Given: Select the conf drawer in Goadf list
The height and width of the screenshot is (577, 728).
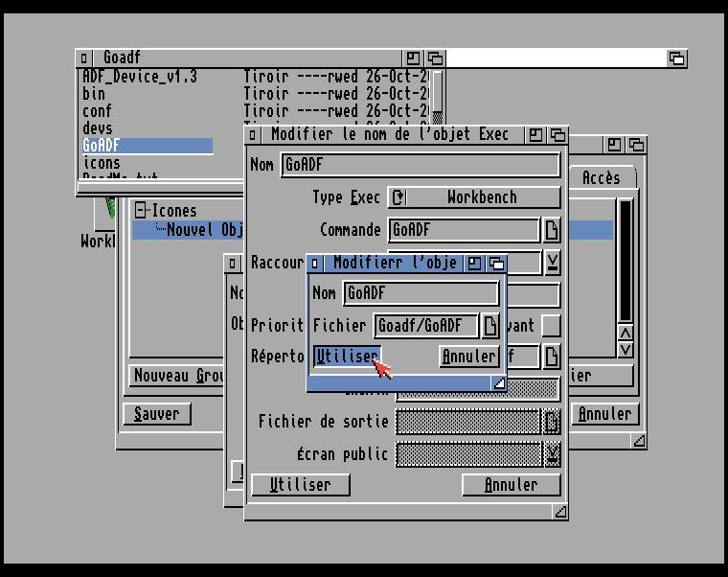Looking at the screenshot, I should (x=97, y=111).
